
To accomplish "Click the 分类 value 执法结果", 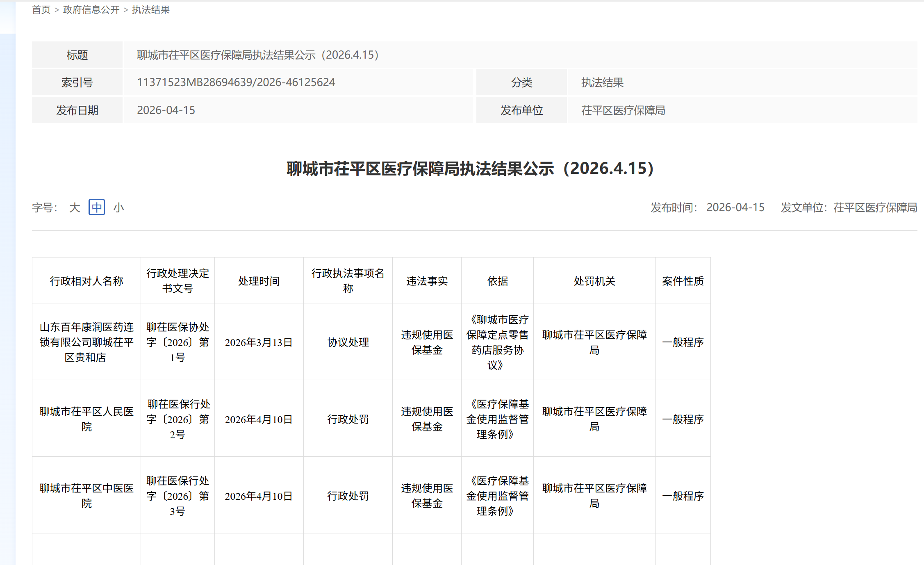I will [602, 82].
